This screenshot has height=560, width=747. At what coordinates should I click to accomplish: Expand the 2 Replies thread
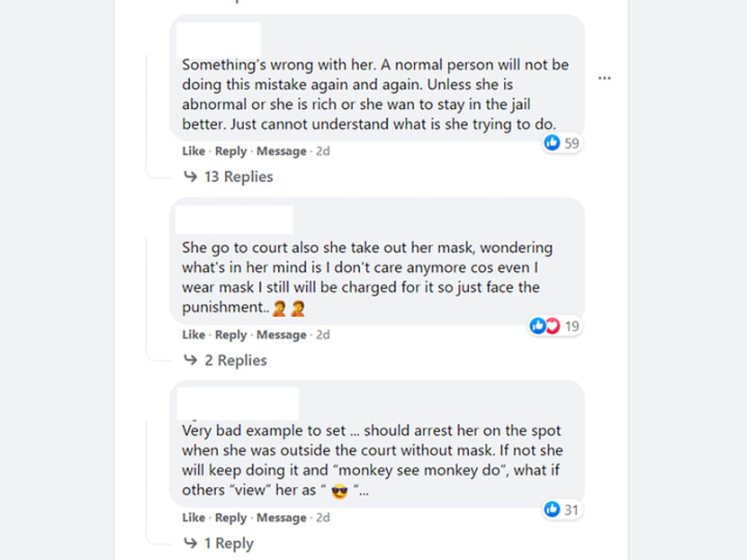235,361
